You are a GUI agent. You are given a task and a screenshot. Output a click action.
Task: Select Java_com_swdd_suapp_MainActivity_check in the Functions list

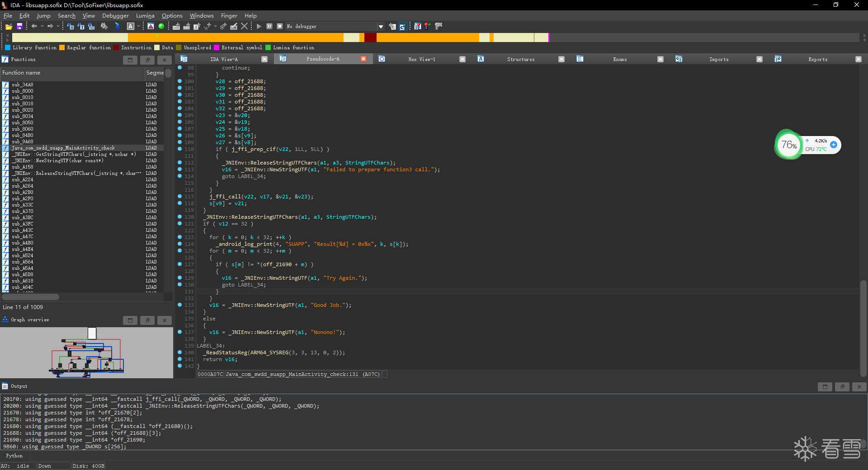pyautogui.click(x=63, y=148)
